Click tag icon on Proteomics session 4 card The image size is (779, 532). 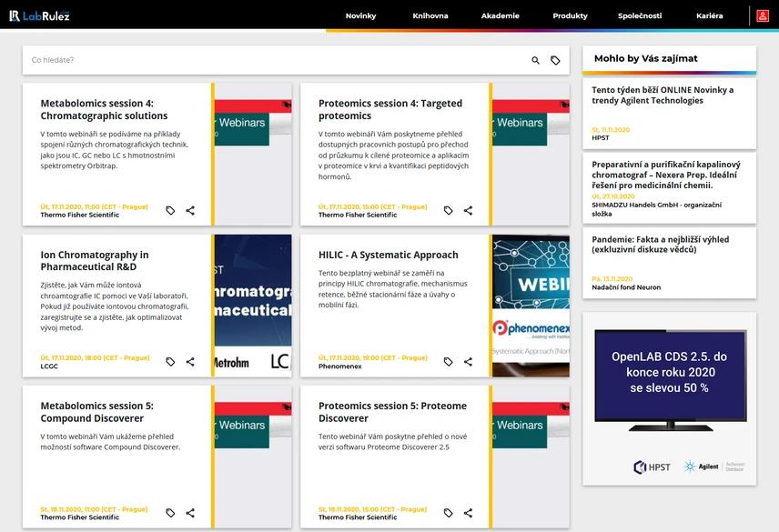click(x=448, y=210)
